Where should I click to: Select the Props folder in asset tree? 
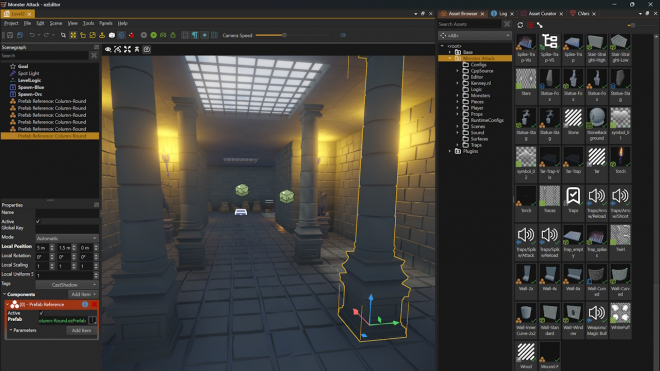[x=476, y=114]
